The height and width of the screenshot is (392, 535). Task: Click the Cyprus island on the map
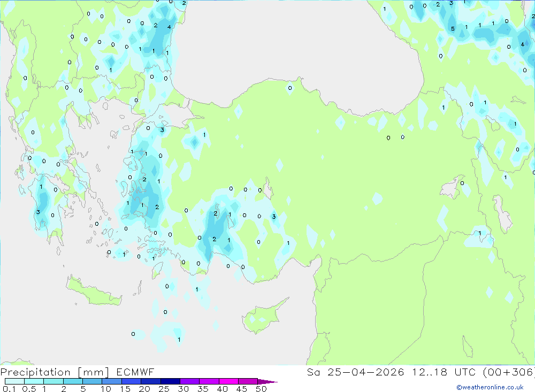(263, 317)
